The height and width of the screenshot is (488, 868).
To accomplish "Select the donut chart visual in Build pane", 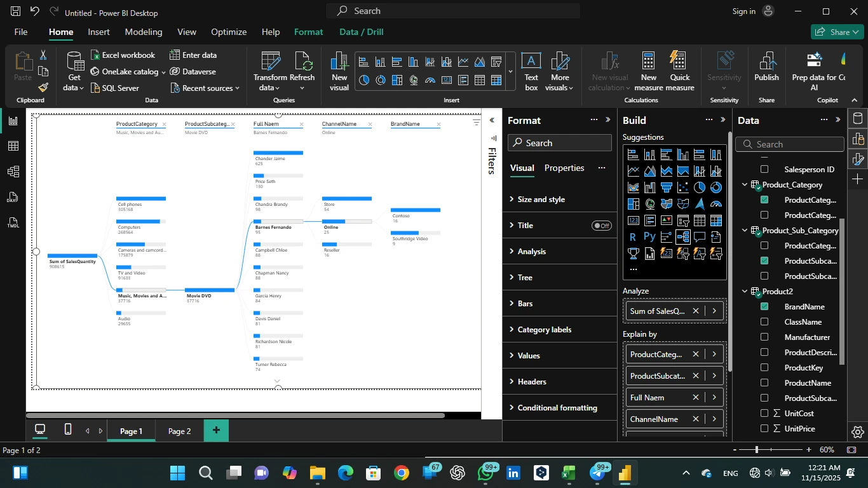I will click(x=716, y=187).
